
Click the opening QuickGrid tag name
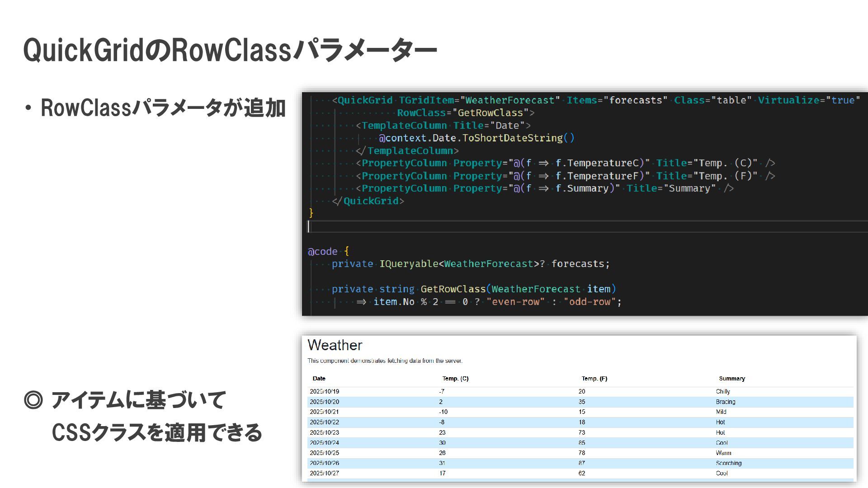coord(365,100)
